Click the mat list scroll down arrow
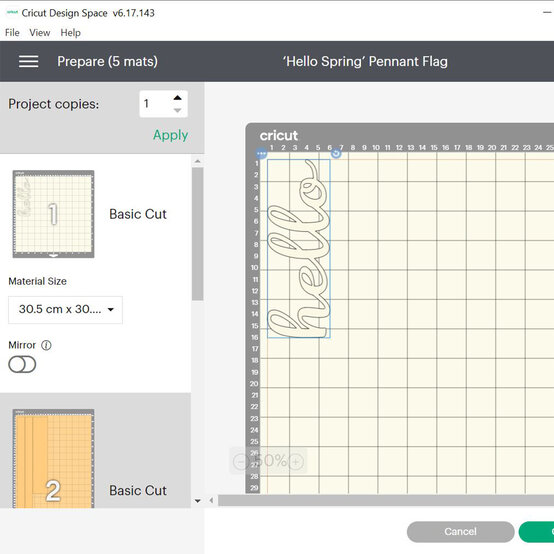 click(x=198, y=501)
